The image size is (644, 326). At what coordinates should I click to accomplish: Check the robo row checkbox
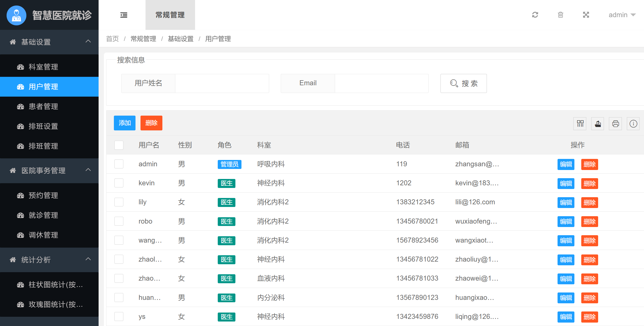(119, 221)
